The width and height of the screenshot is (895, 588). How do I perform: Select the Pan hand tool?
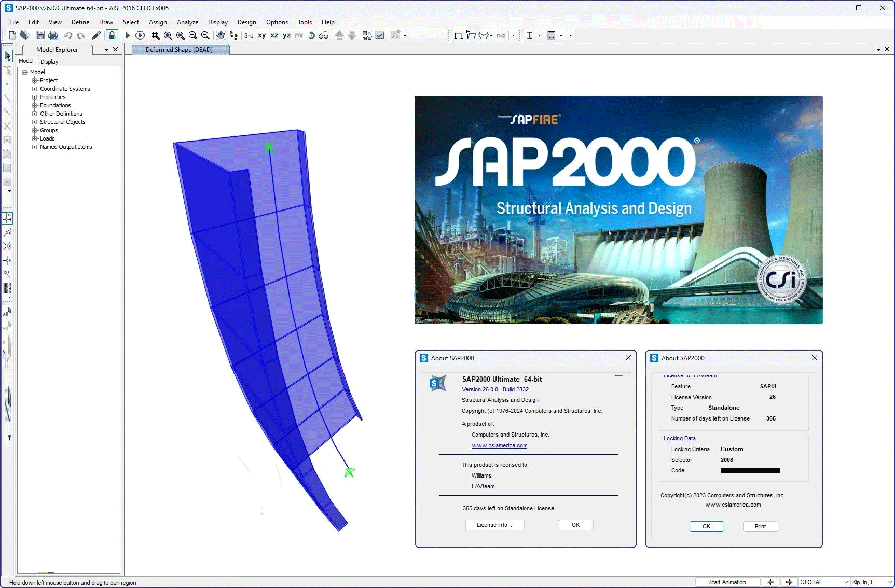221,35
